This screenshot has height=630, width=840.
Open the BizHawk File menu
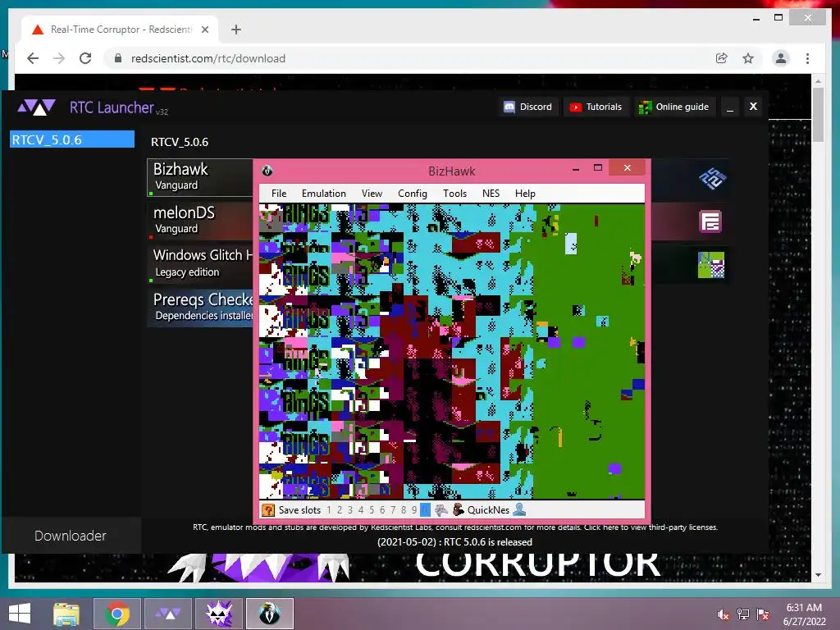[279, 194]
